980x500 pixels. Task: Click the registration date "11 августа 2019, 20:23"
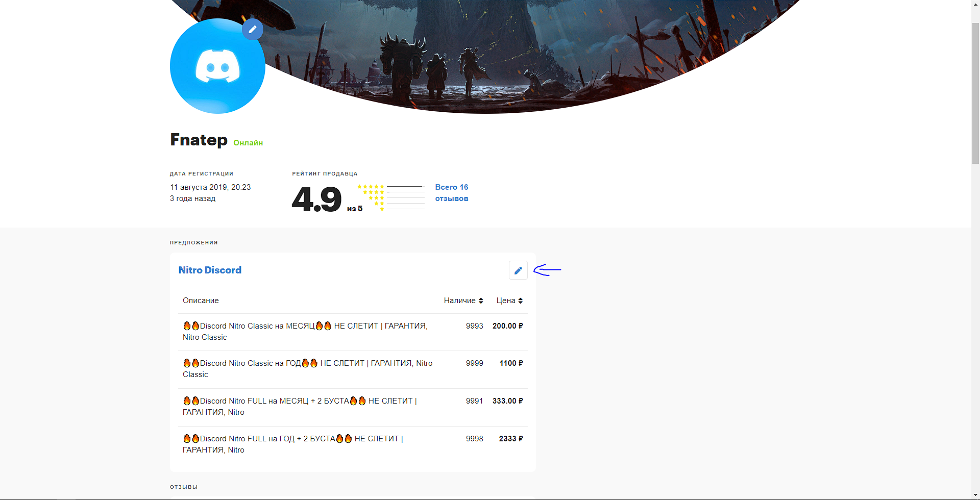[x=210, y=187]
